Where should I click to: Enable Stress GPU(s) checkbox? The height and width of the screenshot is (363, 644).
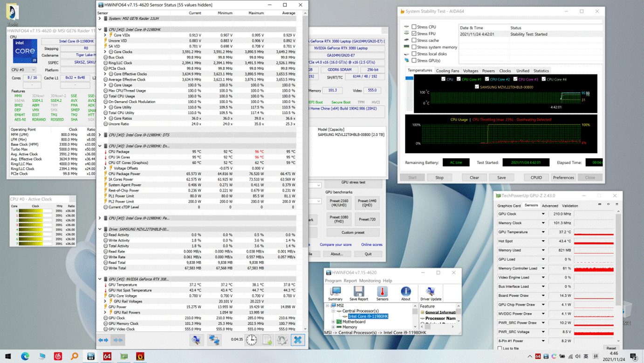pyautogui.click(x=414, y=61)
